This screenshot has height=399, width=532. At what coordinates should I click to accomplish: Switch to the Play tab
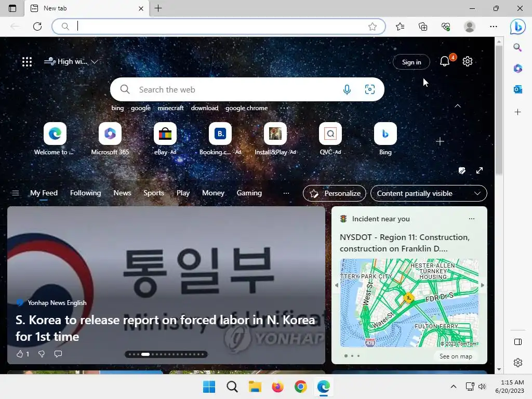pyautogui.click(x=183, y=193)
